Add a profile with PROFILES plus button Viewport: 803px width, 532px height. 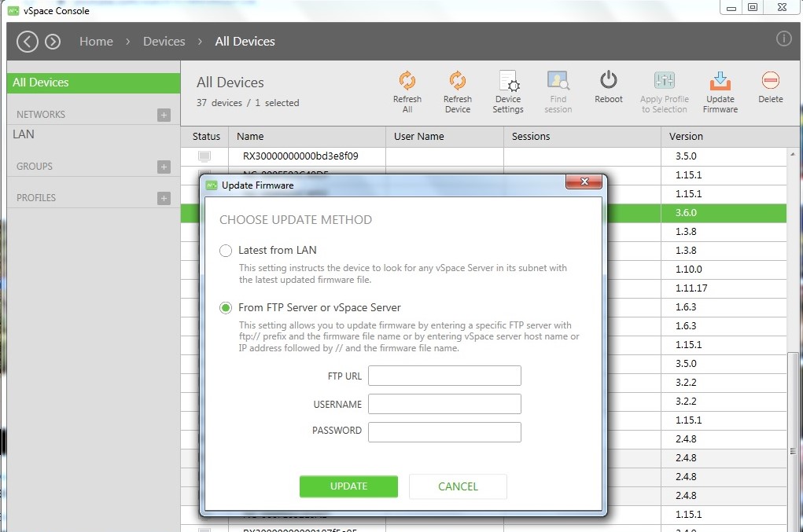coord(164,199)
